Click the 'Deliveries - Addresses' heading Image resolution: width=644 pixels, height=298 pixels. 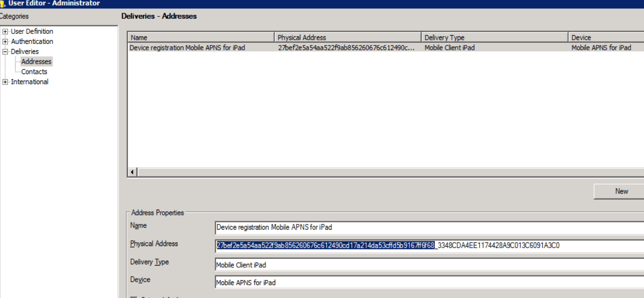(159, 16)
